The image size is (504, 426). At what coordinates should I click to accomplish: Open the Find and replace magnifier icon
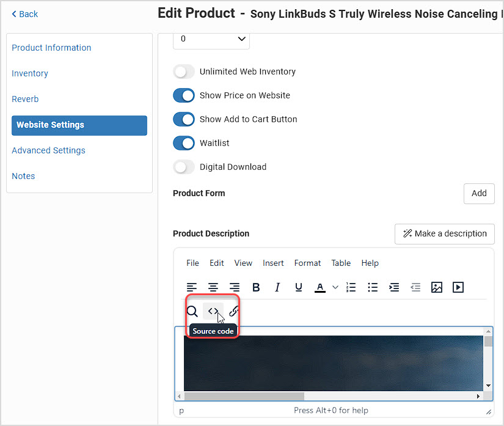coord(192,311)
